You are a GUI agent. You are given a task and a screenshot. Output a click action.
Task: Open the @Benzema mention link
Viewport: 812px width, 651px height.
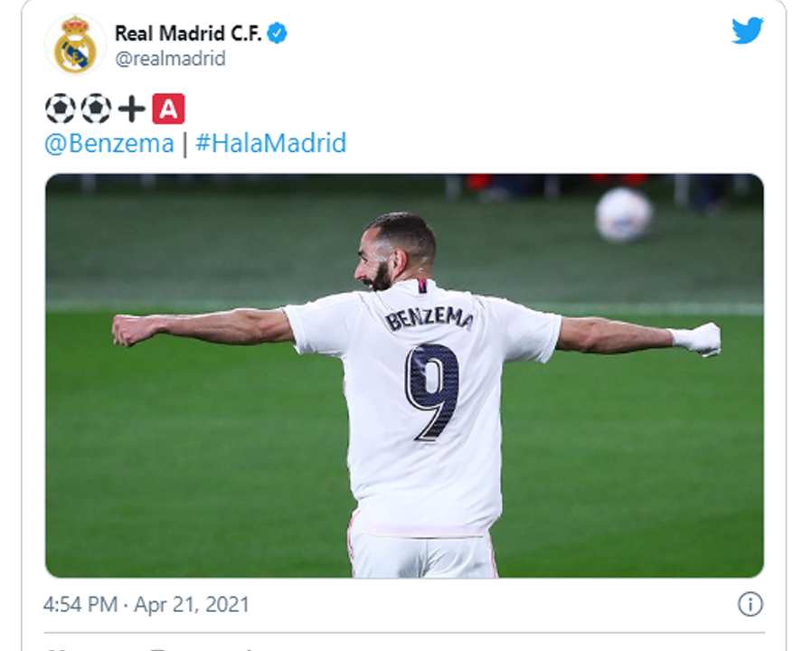(x=109, y=144)
